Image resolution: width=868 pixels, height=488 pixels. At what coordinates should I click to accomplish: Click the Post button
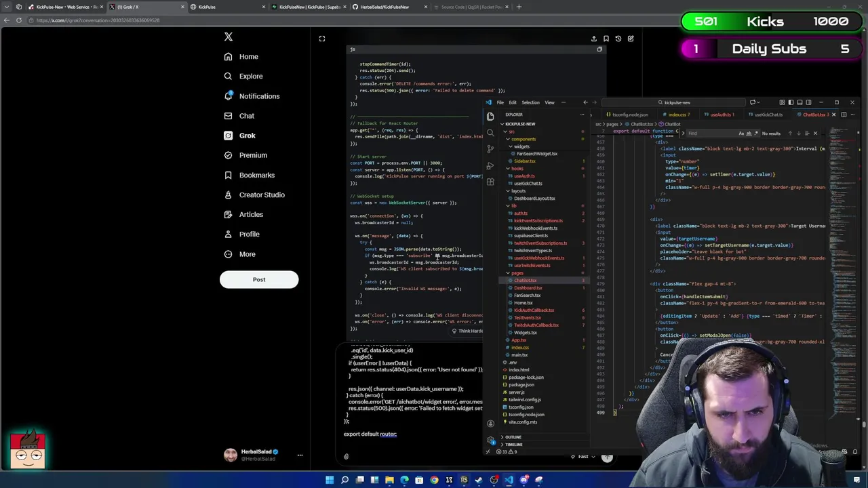click(259, 280)
